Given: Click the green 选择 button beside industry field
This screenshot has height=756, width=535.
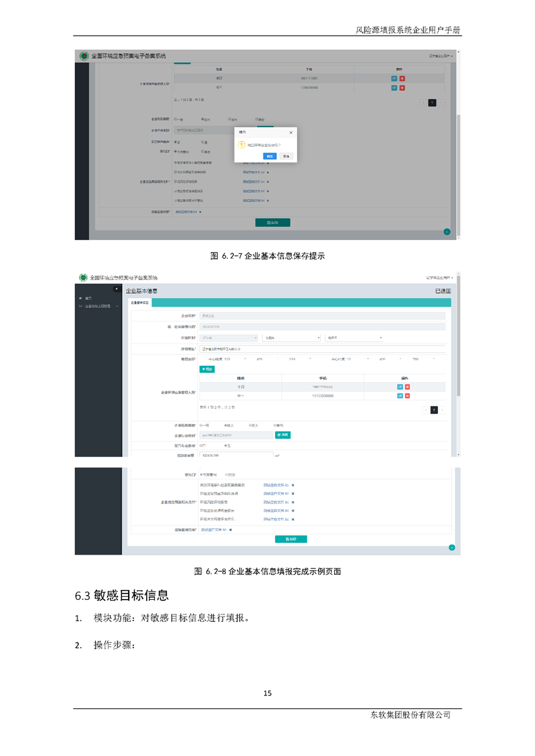Looking at the screenshot, I should click(x=283, y=435).
